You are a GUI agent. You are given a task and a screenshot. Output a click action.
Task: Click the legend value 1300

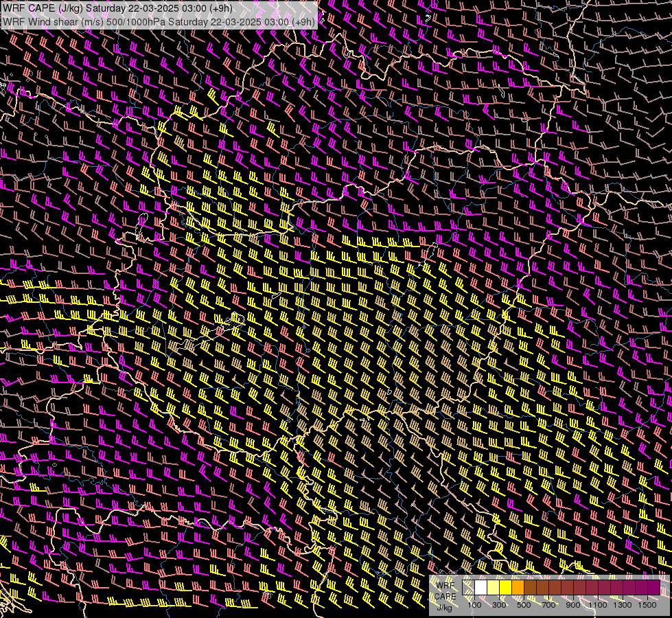coord(623,605)
